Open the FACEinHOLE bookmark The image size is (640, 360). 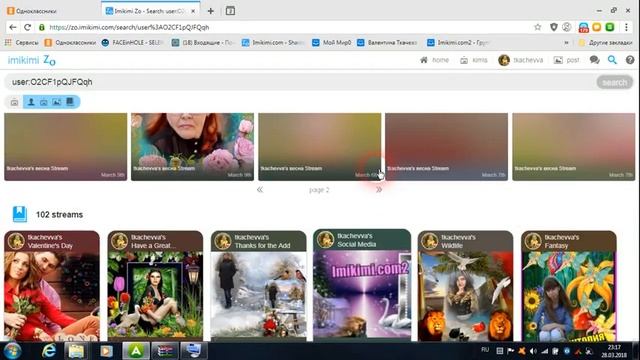pos(133,42)
